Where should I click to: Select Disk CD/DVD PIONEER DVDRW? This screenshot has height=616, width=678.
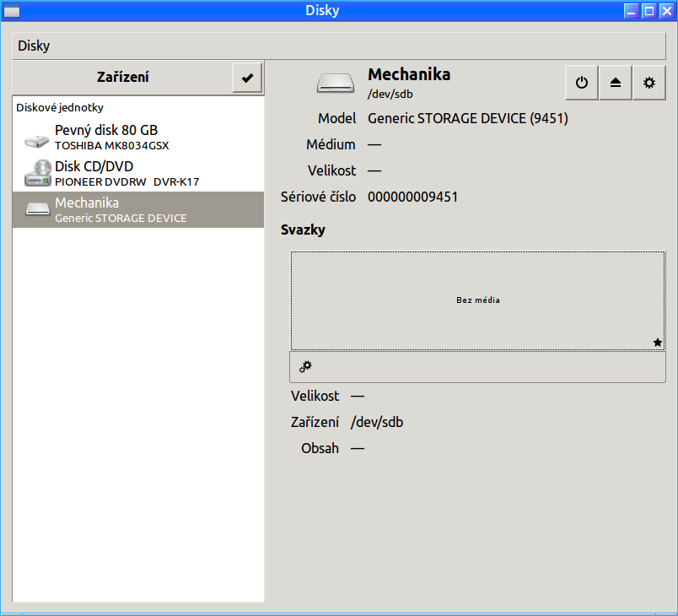[138, 174]
